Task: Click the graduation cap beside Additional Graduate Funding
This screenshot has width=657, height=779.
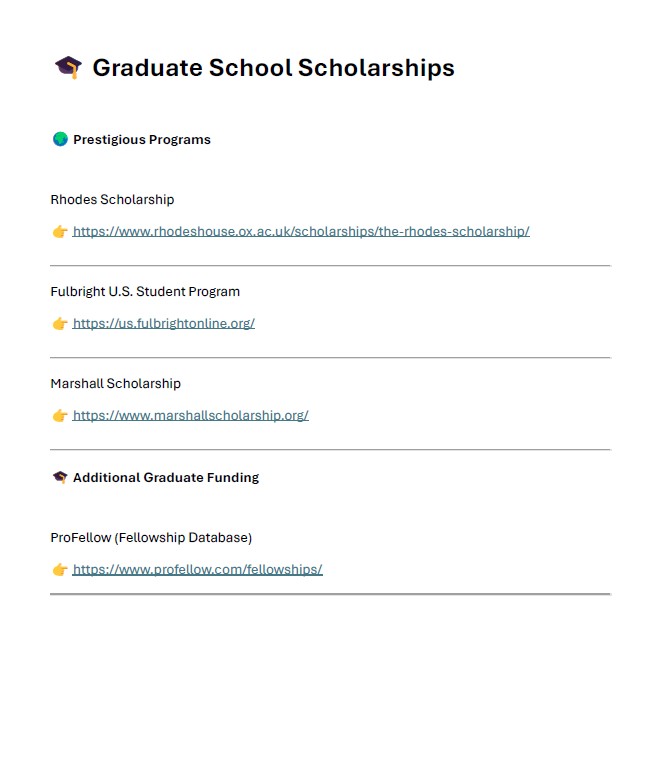Action: pos(60,478)
